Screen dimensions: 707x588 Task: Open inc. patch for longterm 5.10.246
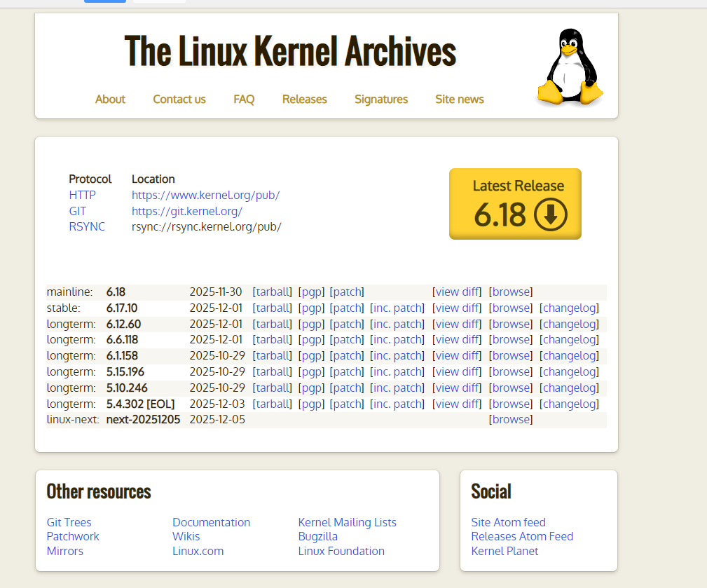pos(397,388)
